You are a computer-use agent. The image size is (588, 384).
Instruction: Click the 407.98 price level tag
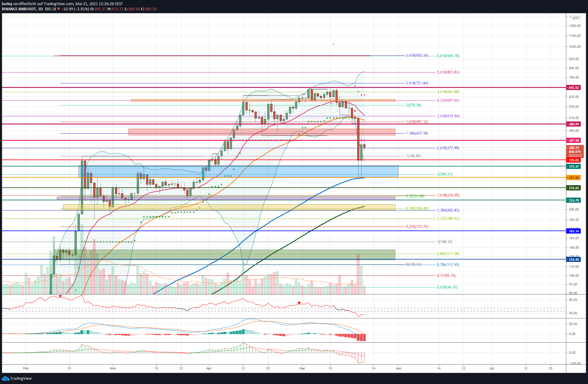574,140
